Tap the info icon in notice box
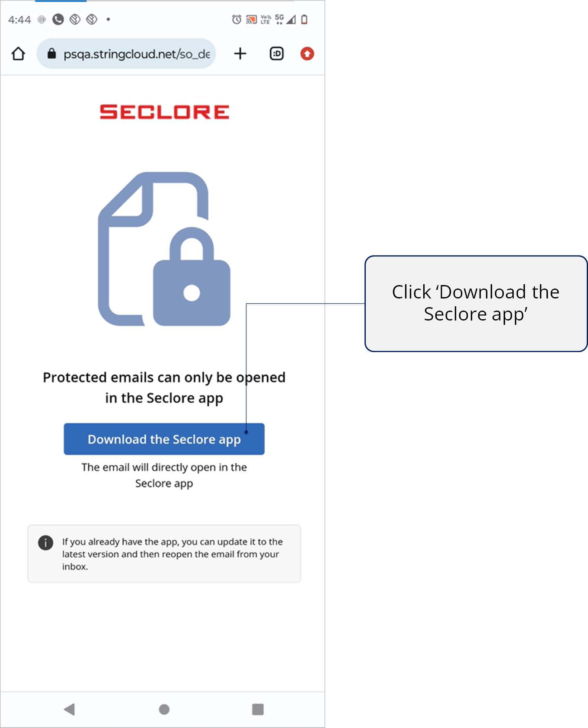The image size is (588, 728). pos(45,542)
